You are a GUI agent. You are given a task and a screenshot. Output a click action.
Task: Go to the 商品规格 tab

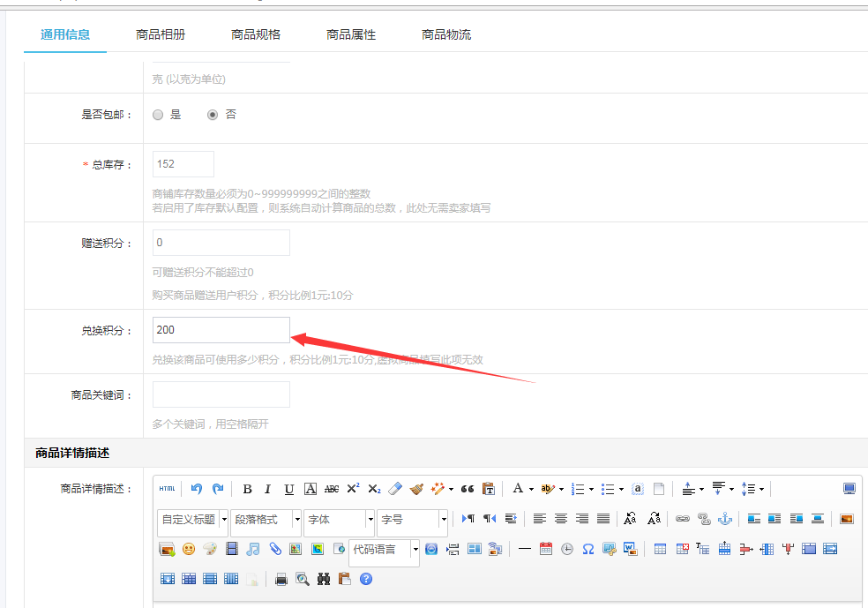pos(256,34)
